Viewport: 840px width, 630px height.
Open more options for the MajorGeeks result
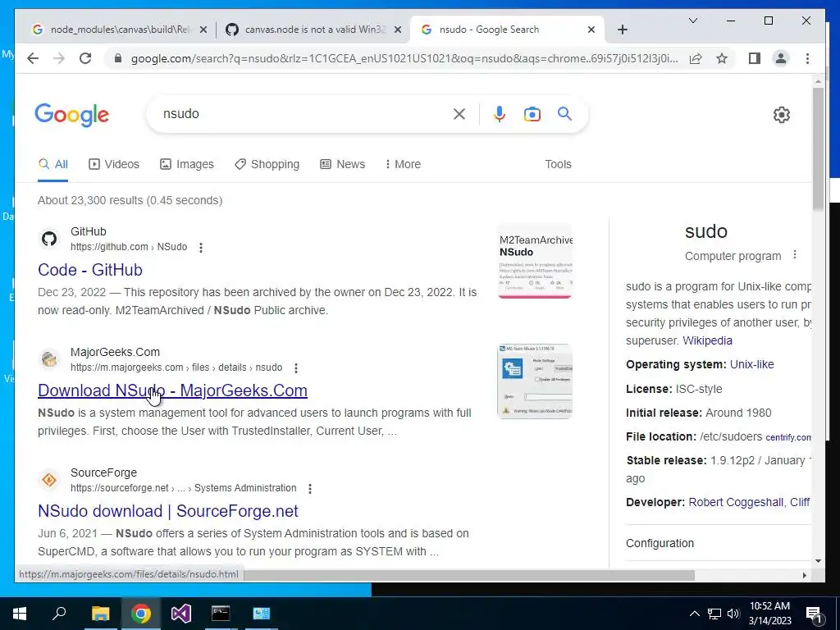[x=295, y=368]
